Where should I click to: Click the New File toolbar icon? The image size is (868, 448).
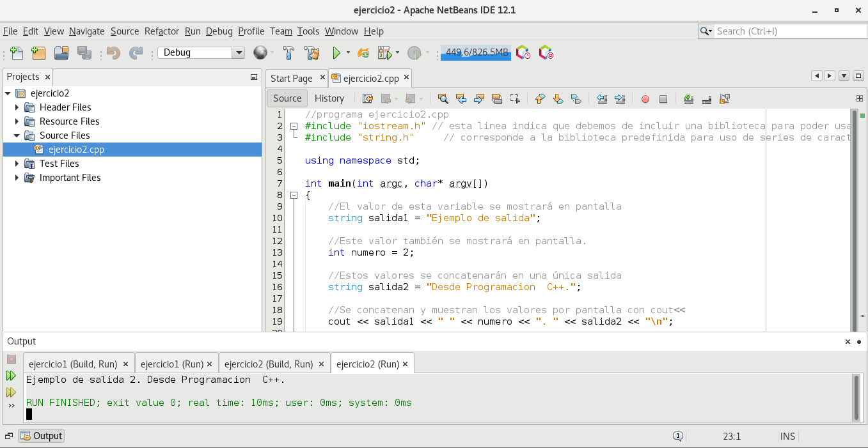click(x=17, y=53)
